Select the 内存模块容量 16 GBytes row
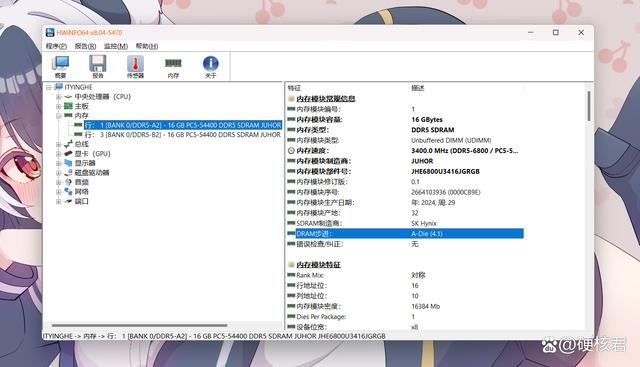Viewport: 640px width, 367px height. [x=405, y=120]
